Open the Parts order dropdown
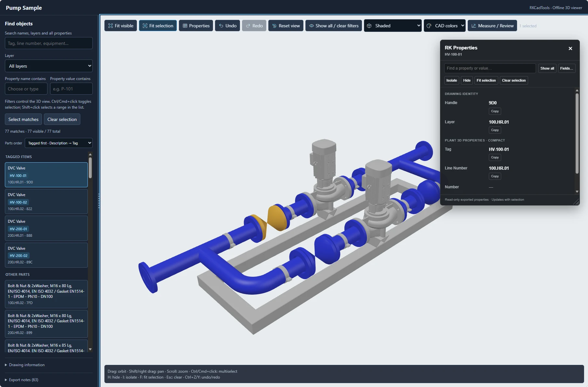The image size is (588, 387). pos(59,143)
